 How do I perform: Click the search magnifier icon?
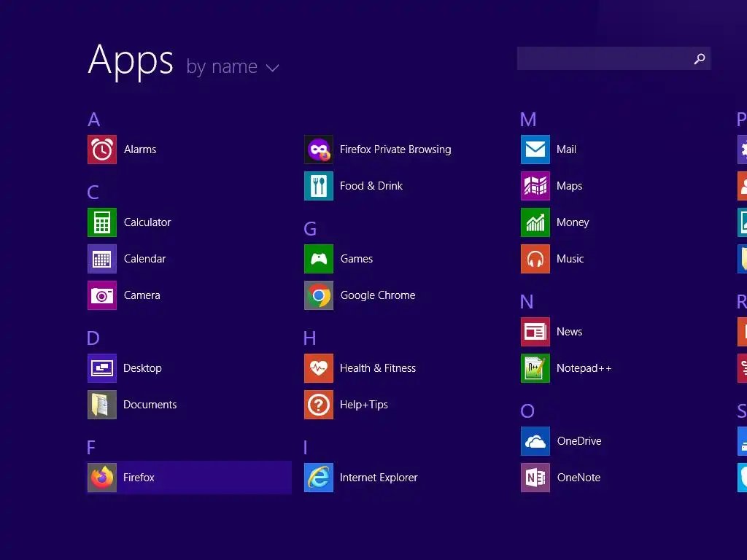700,58
